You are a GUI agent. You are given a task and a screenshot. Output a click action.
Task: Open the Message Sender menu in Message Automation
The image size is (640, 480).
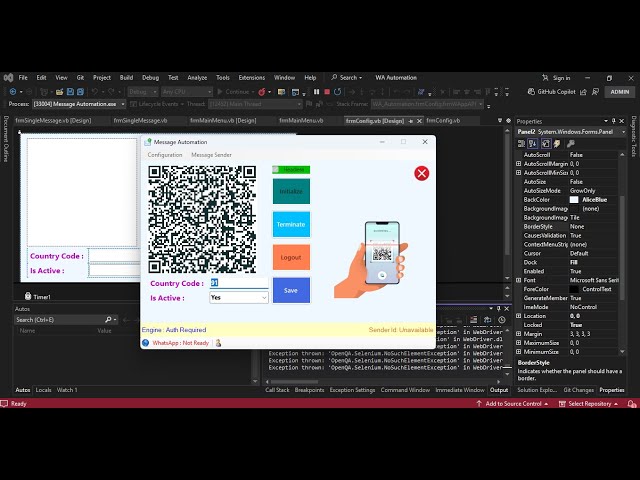[x=211, y=155]
